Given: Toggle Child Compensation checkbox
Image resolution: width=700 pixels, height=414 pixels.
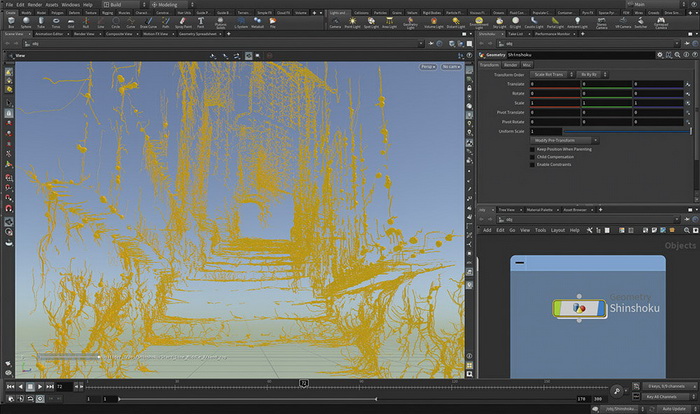Looking at the screenshot, I should [x=532, y=157].
